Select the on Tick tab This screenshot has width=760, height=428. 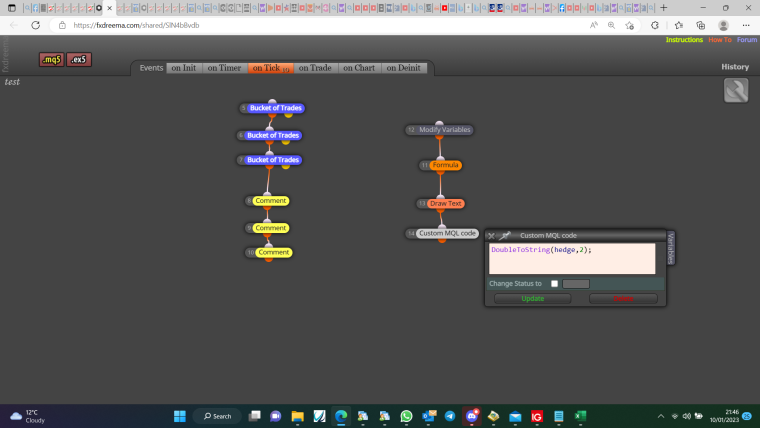270,68
